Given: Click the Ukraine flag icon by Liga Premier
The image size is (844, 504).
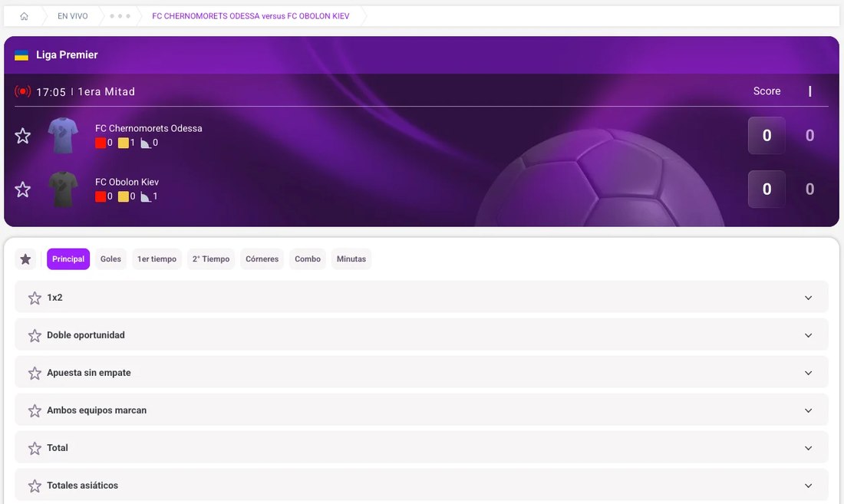Looking at the screenshot, I should [21, 55].
